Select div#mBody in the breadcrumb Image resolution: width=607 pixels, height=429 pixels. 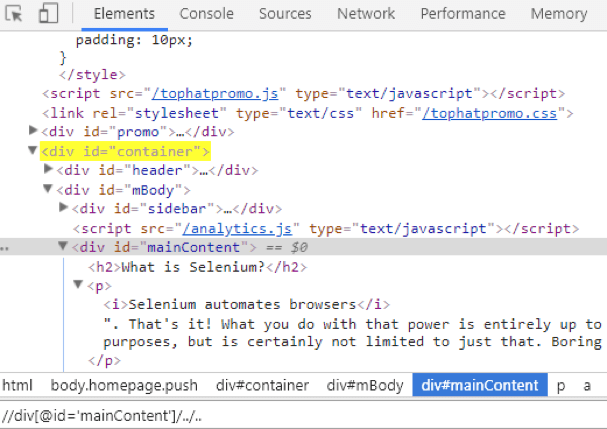coord(365,385)
